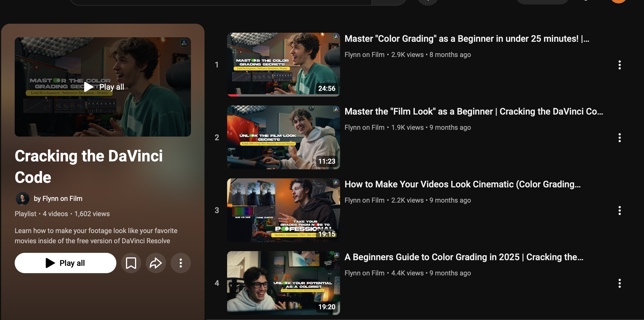
Task: Open options menu for video 1
Action: pyautogui.click(x=619, y=65)
